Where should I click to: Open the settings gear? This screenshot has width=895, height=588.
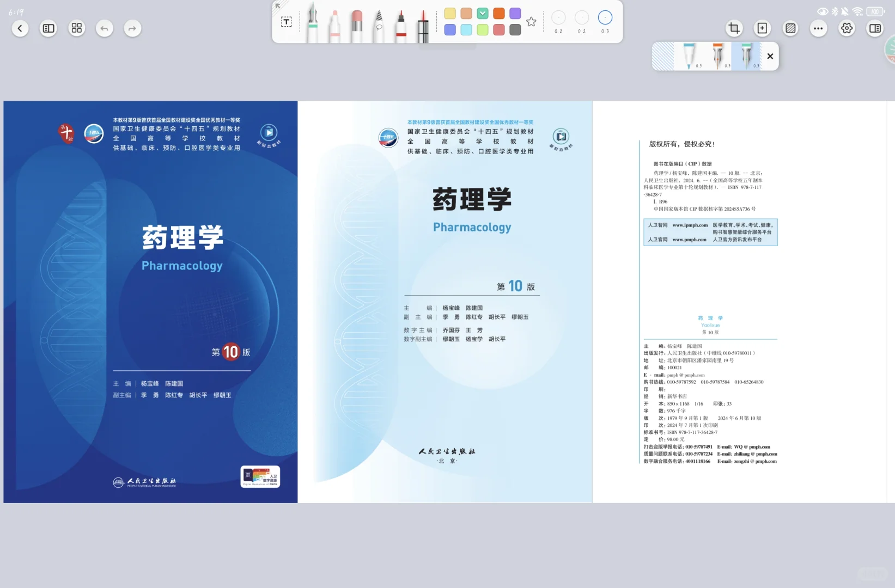tap(847, 28)
